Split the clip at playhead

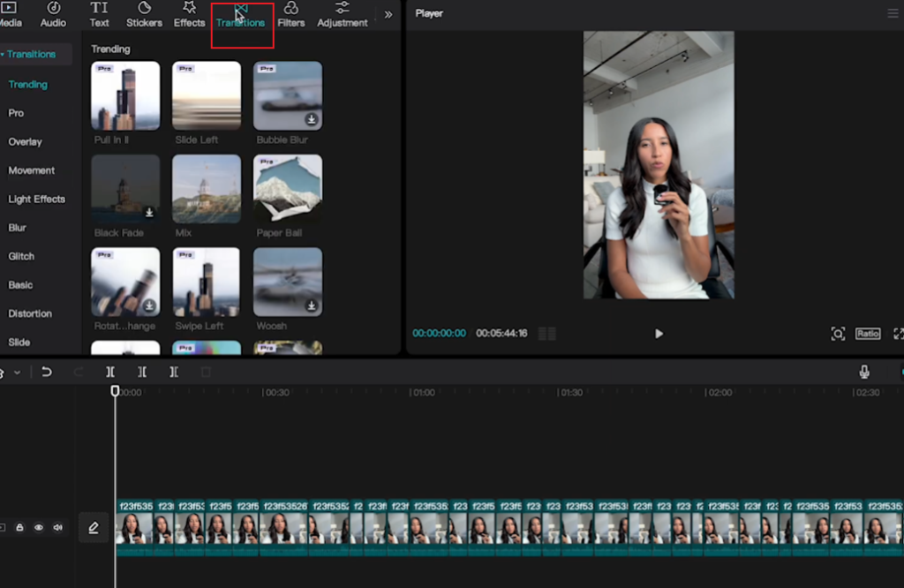pyautogui.click(x=110, y=373)
